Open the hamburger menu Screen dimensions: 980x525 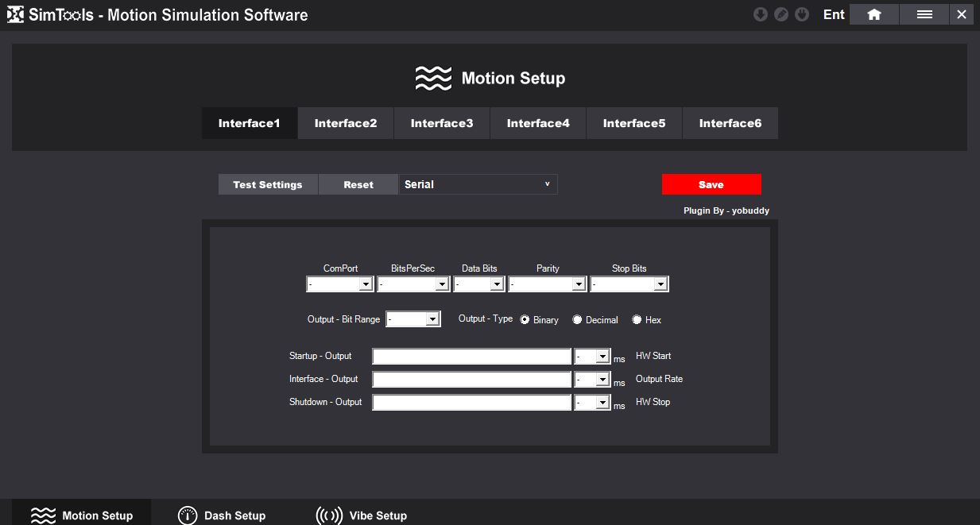924,14
